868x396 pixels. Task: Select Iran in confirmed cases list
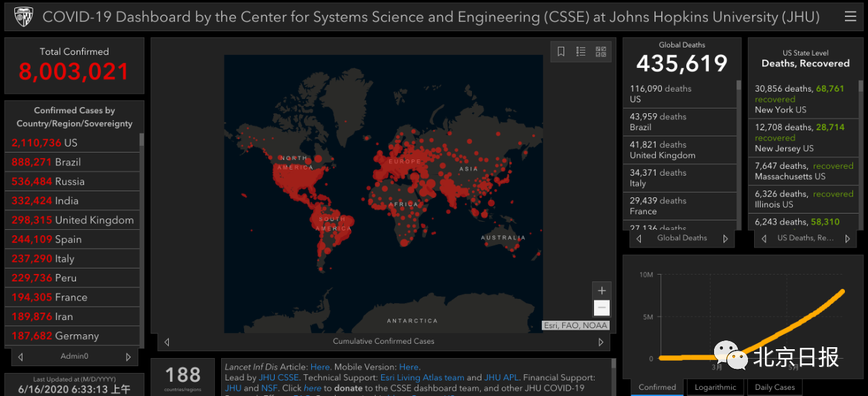pyautogui.click(x=73, y=317)
